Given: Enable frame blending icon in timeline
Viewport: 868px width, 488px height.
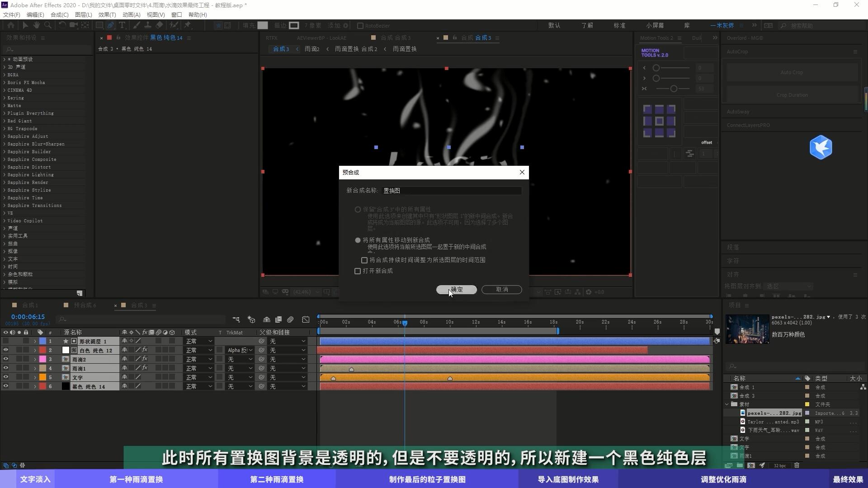Looking at the screenshot, I should [278, 319].
